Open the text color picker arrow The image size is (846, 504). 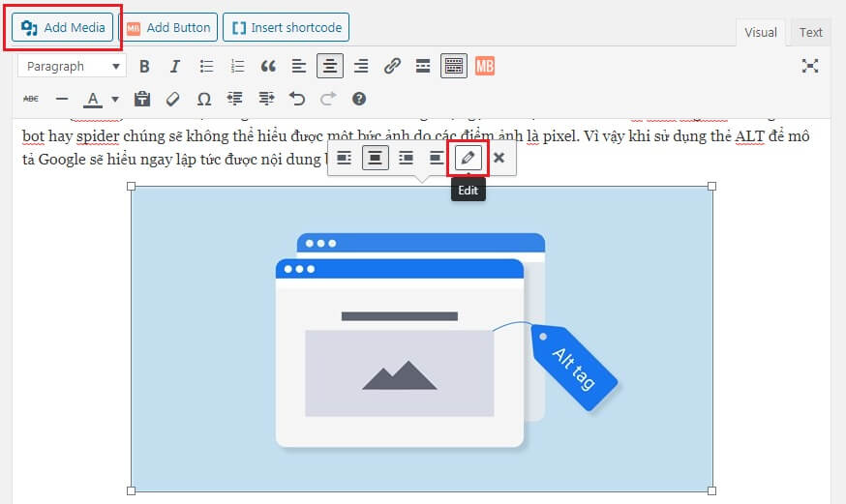tap(115, 100)
